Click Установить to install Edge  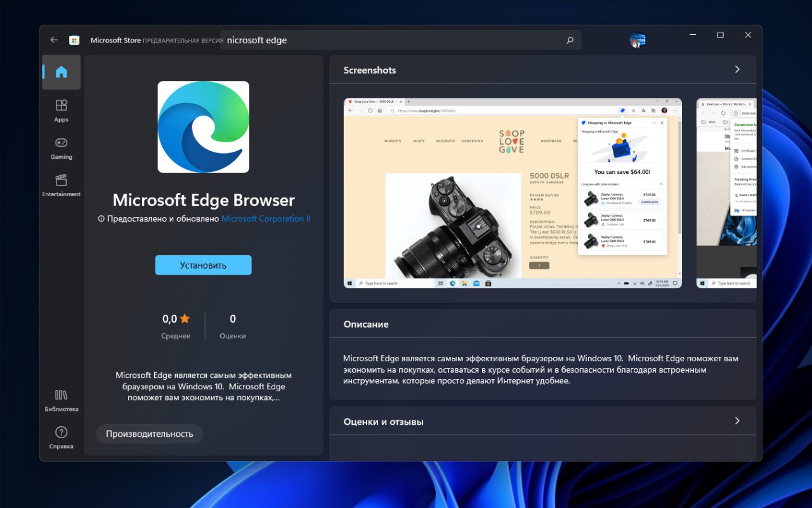[x=204, y=265]
